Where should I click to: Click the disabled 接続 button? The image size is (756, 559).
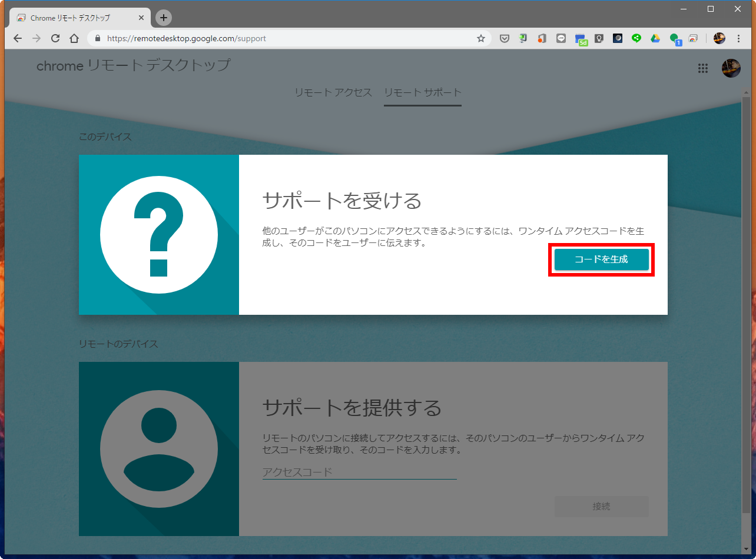coord(602,506)
